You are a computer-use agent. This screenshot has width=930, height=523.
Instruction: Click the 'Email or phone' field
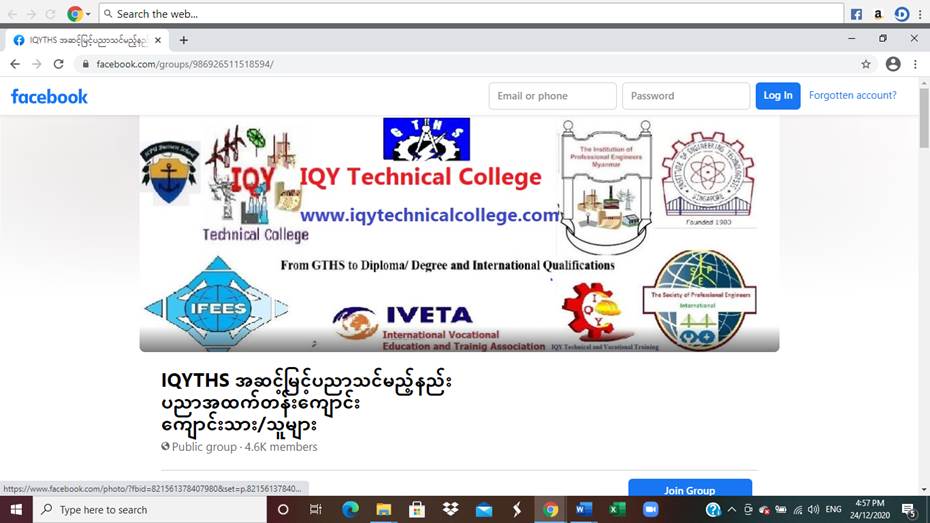[553, 96]
